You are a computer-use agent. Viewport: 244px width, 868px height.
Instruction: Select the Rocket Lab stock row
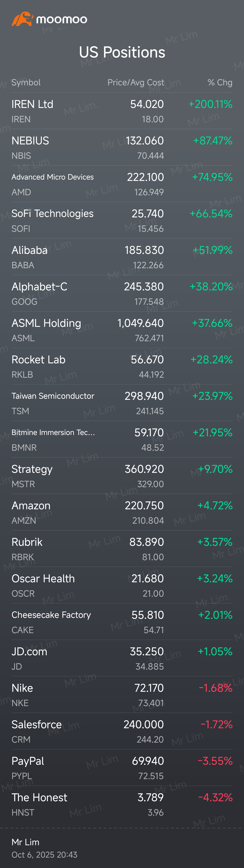tap(122, 366)
